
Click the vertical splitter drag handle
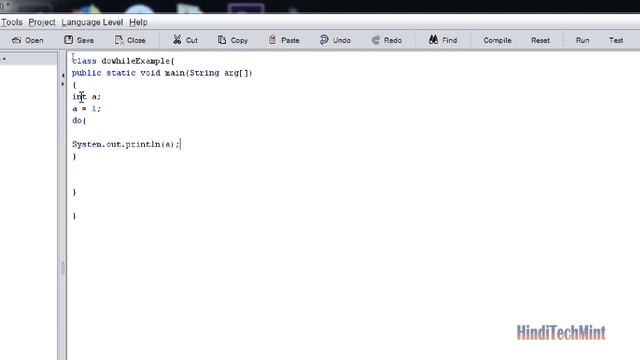(x=62, y=268)
